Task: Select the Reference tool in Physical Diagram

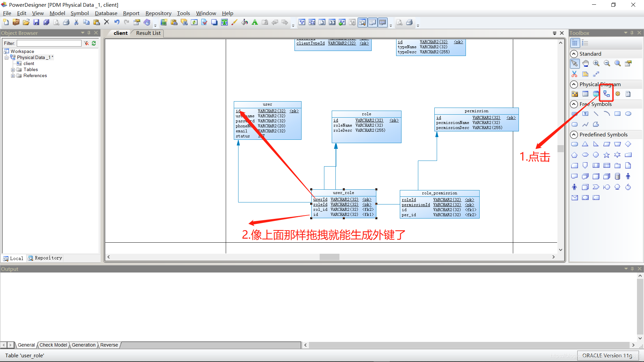Action: pyautogui.click(x=606, y=94)
